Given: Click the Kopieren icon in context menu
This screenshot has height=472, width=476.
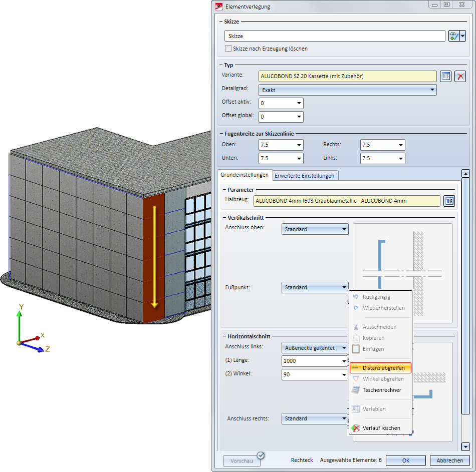Looking at the screenshot, I should click(355, 338).
